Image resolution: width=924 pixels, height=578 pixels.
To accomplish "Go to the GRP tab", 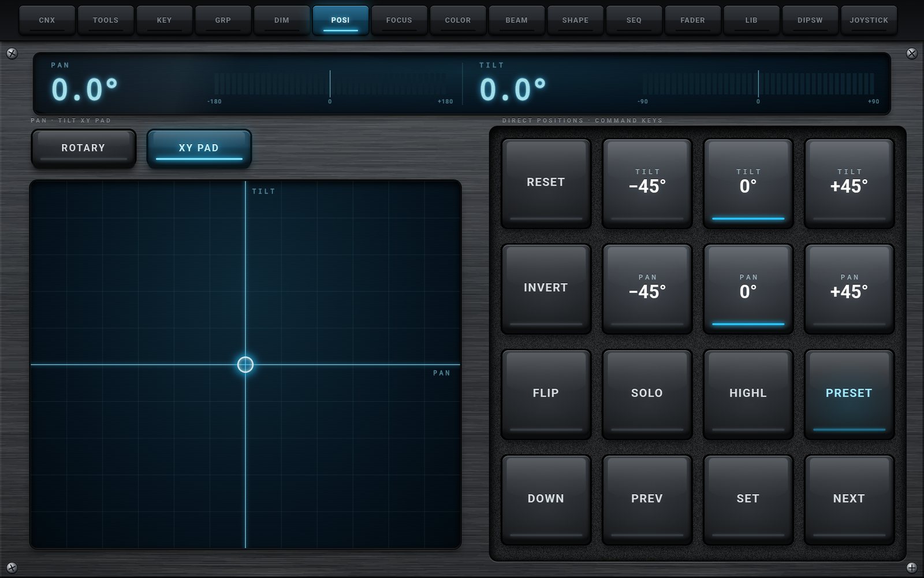I will [223, 20].
